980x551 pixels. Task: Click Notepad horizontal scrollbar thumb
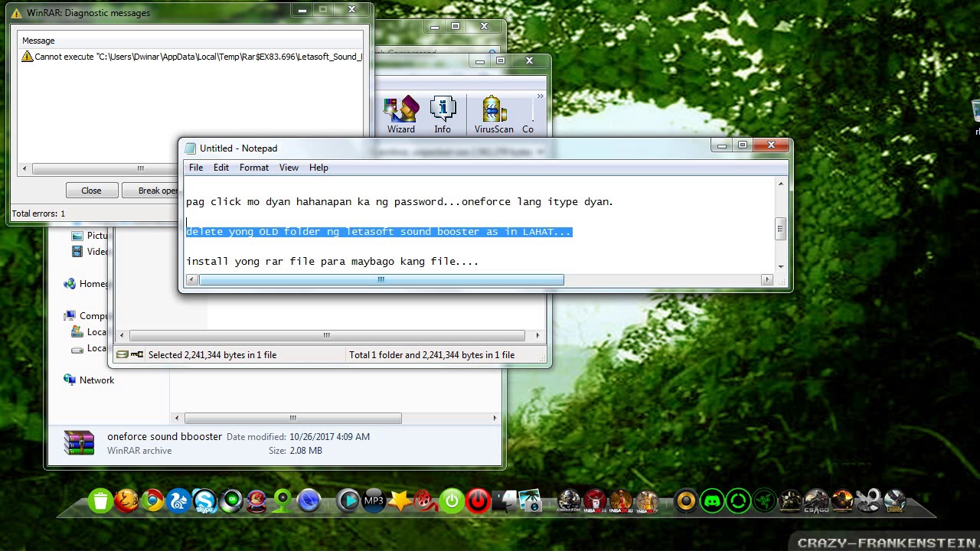point(381,280)
